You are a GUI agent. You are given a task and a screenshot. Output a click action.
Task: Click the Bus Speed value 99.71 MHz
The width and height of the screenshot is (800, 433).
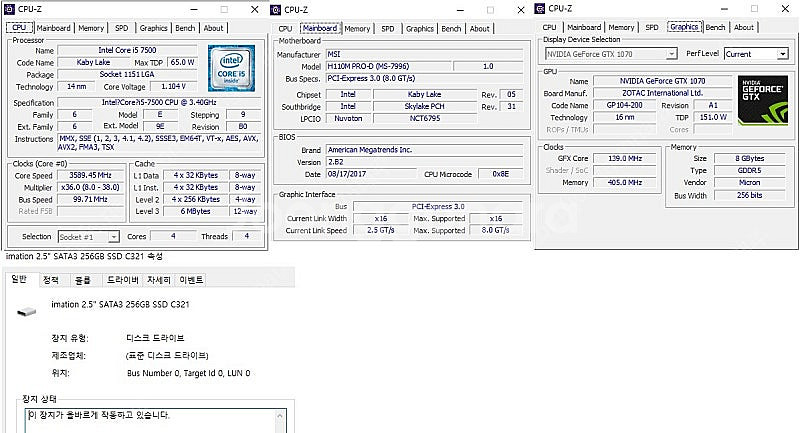90,199
